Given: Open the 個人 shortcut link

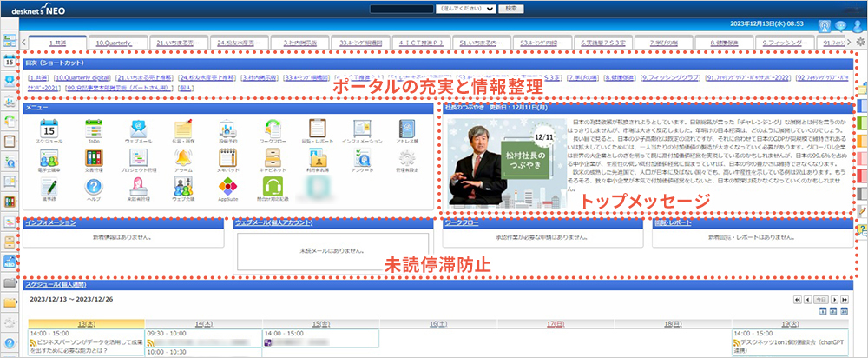Looking at the screenshot, I should 186,88.
